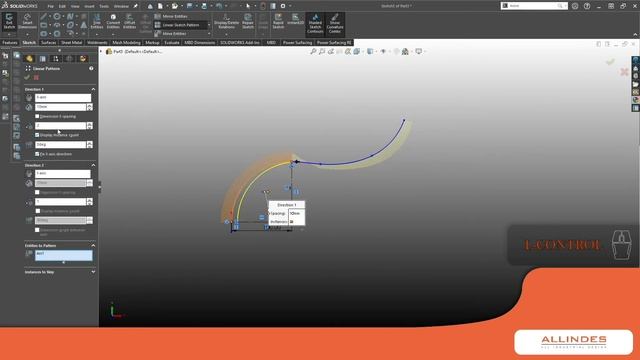
Task: Check Display instance count in Direction 2
Action: point(38,211)
